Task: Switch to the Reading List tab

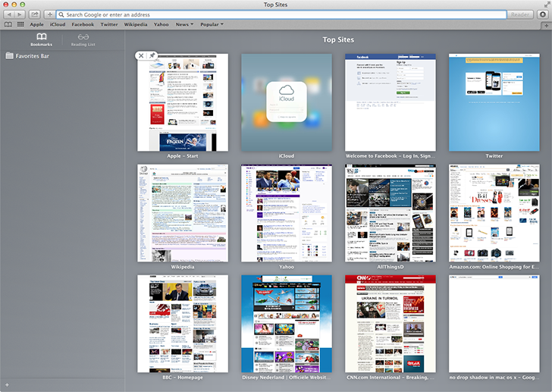Action: pos(83,39)
